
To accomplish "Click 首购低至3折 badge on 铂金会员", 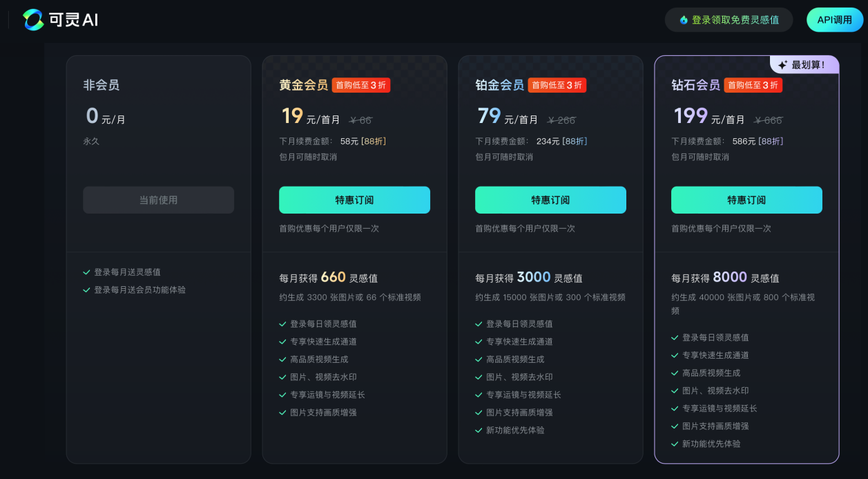I will point(557,85).
